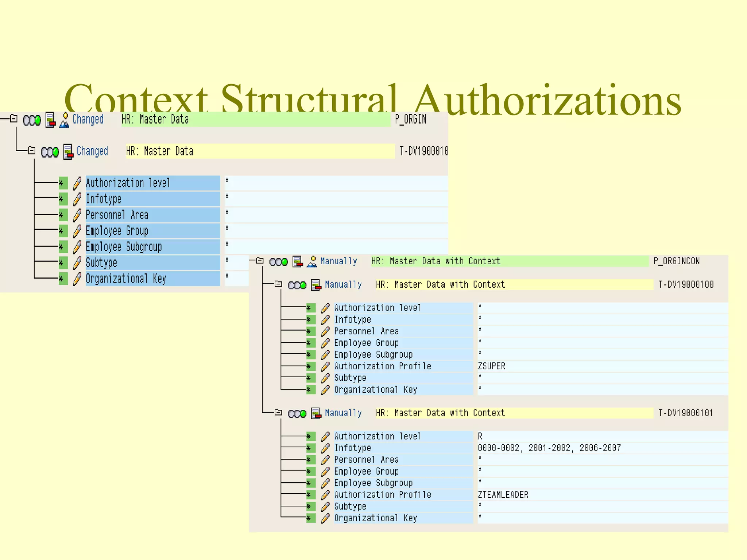Edit Personnel Area pencil under T-DV1900010

pyautogui.click(x=77, y=215)
